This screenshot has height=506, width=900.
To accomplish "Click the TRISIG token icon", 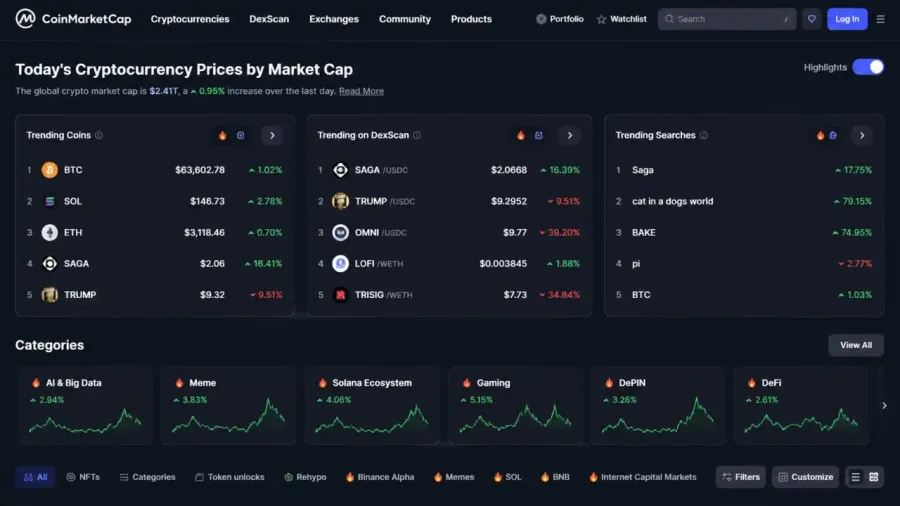I will pyautogui.click(x=340, y=294).
